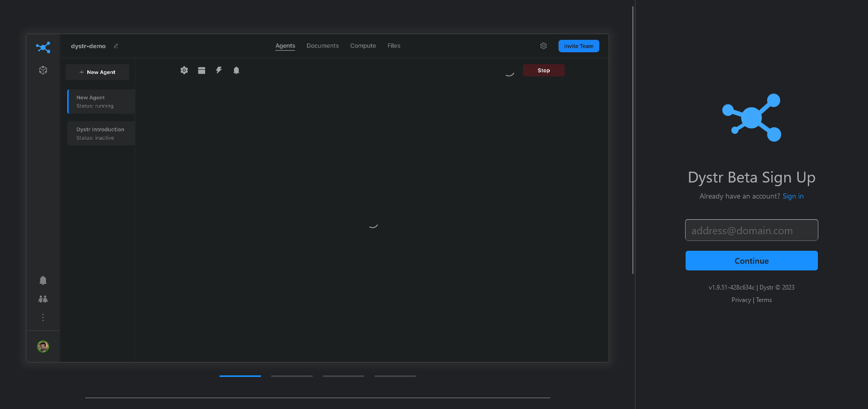Click the pencil icon next to dystr-demo

[116, 46]
